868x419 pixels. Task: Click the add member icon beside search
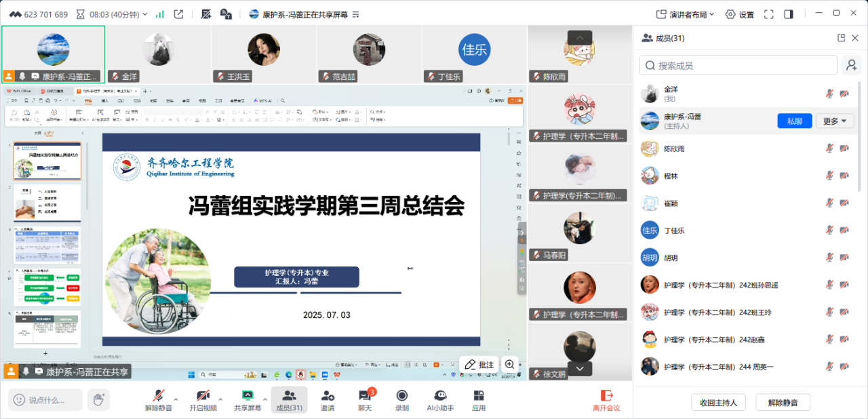click(x=850, y=65)
